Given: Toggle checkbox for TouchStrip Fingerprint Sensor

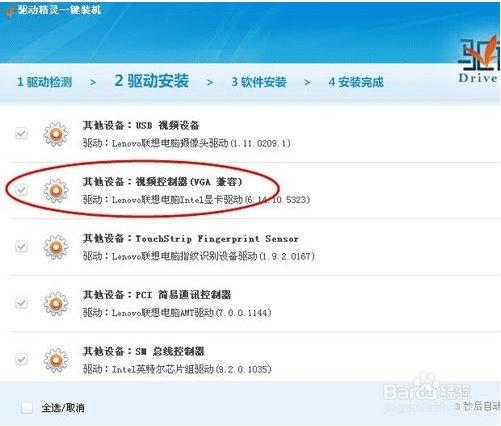Looking at the screenshot, I should point(22,246).
